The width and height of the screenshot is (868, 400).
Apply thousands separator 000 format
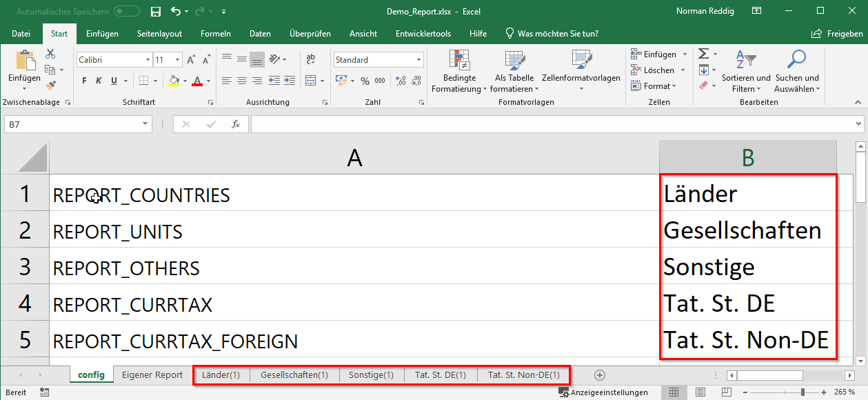pos(380,81)
